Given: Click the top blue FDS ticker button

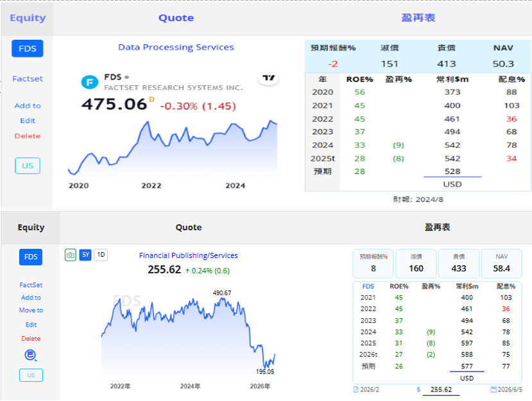Looking at the screenshot, I should (28, 49).
